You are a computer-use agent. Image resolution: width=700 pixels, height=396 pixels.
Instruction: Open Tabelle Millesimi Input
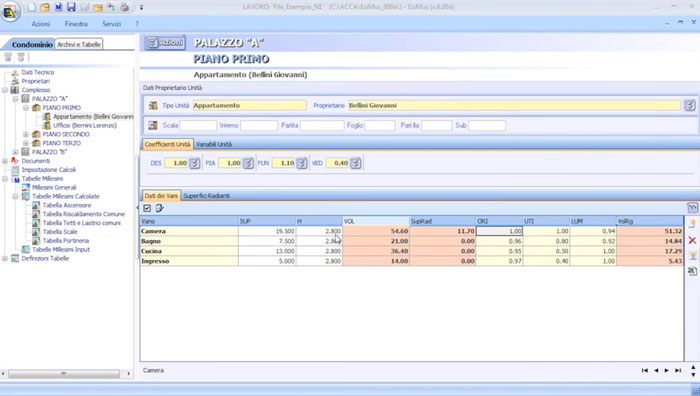click(x=61, y=250)
